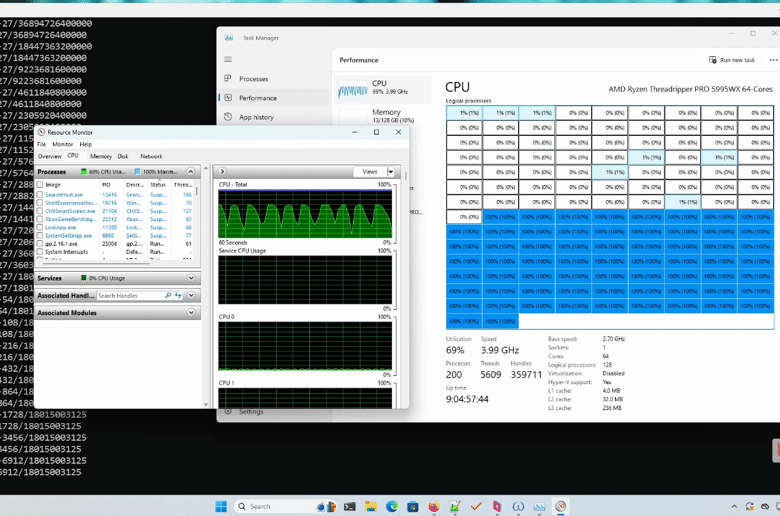Open File Explorer from the taskbar

pyautogui.click(x=371, y=507)
